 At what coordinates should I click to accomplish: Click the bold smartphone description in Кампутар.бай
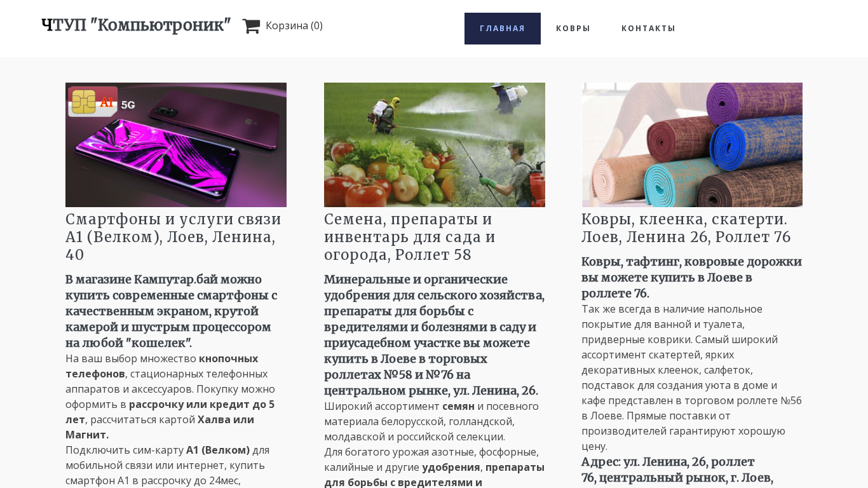tap(172, 311)
